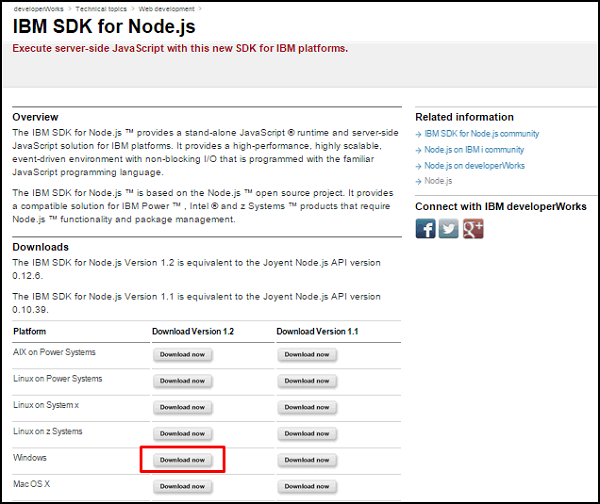The width and height of the screenshot is (600, 504).
Task: Open the plain Node.js related link
Action: click(438, 181)
